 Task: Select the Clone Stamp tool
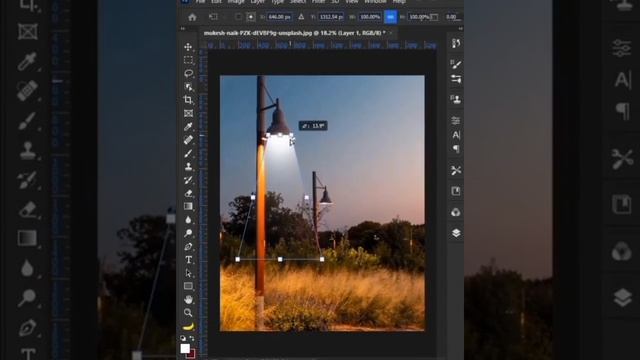pos(188,167)
